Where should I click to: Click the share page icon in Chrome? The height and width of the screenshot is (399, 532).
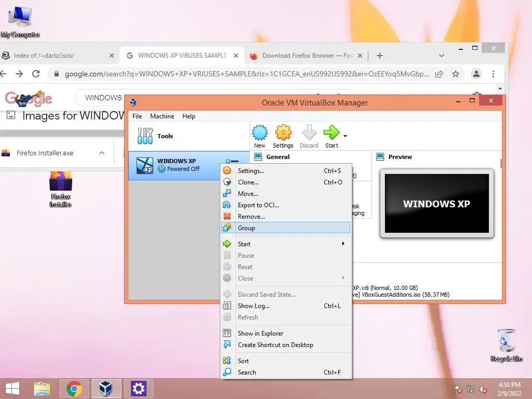[439, 74]
